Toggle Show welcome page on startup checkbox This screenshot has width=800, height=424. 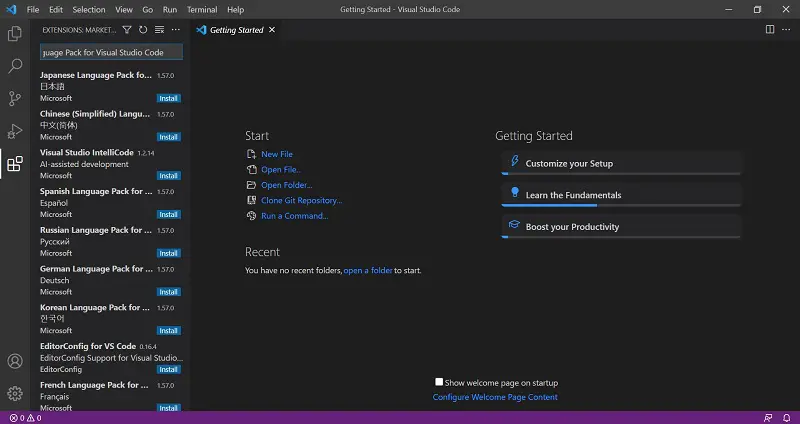(439, 382)
